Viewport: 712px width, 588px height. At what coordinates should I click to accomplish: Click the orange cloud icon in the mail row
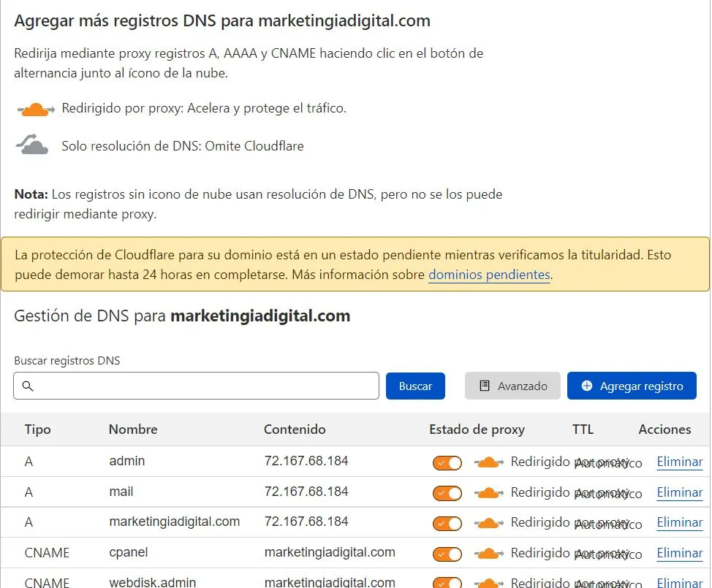pyautogui.click(x=488, y=493)
